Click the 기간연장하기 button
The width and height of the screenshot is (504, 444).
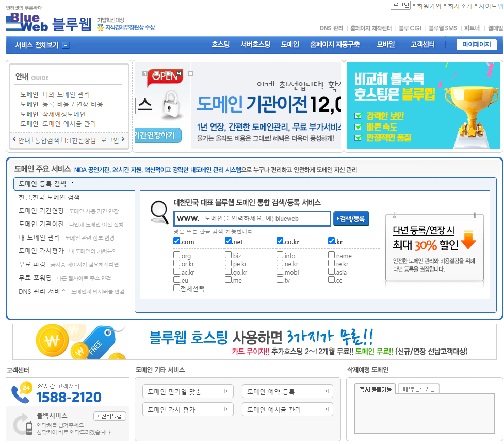coord(157,135)
